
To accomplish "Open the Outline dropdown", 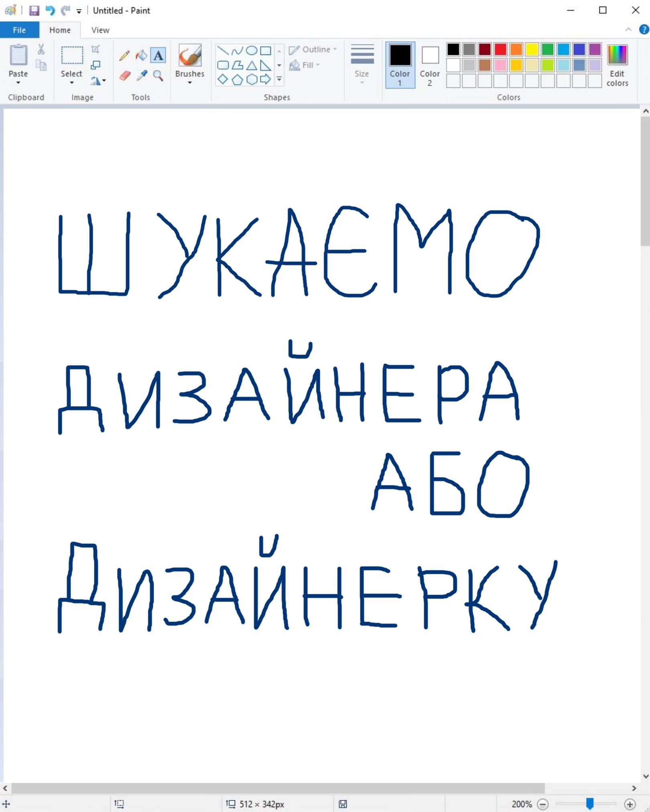I will pos(313,49).
